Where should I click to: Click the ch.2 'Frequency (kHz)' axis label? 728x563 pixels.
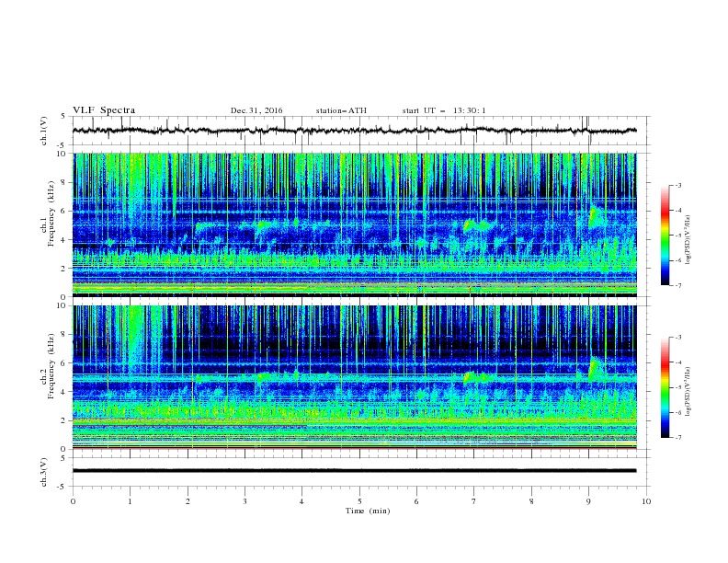click(51, 366)
